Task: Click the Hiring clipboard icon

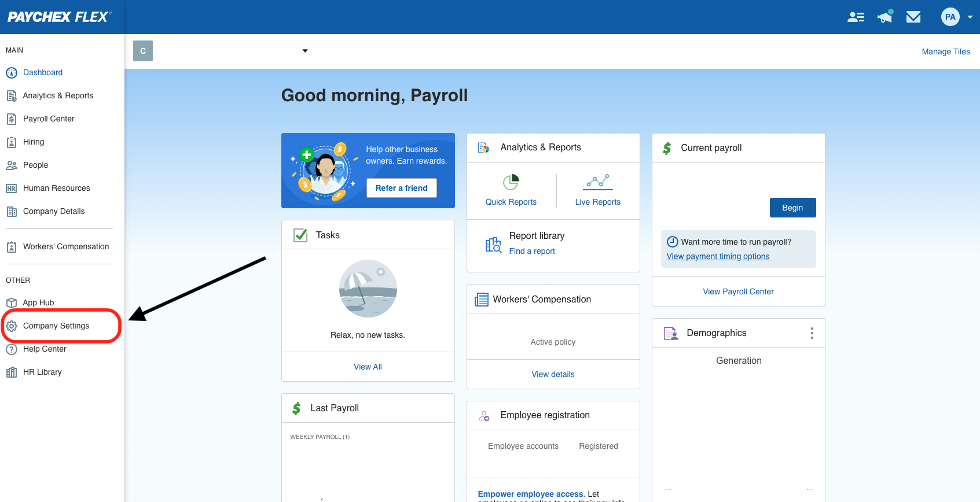Action: click(12, 142)
